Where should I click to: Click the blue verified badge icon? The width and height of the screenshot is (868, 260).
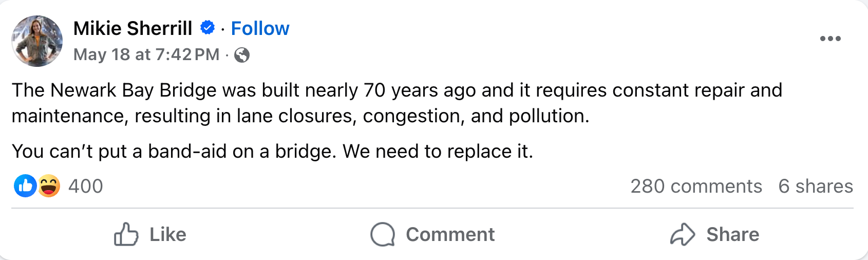click(207, 28)
